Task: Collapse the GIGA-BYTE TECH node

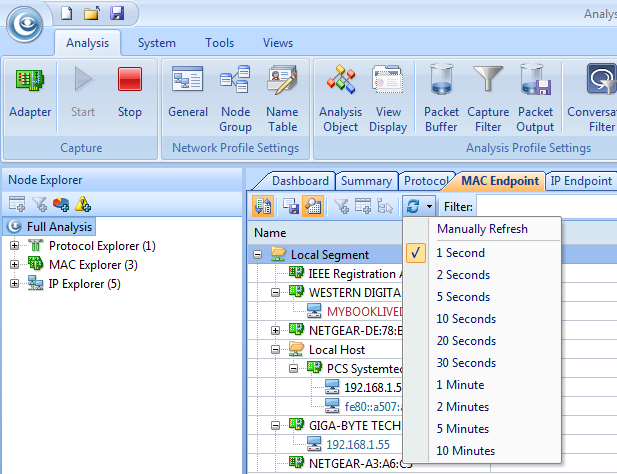Action: pyautogui.click(x=275, y=426)
